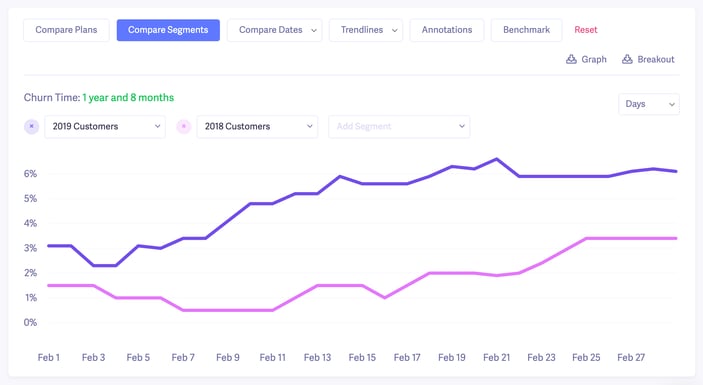
Task: Click the Feb 17 date label
Action: click(407, 358)
